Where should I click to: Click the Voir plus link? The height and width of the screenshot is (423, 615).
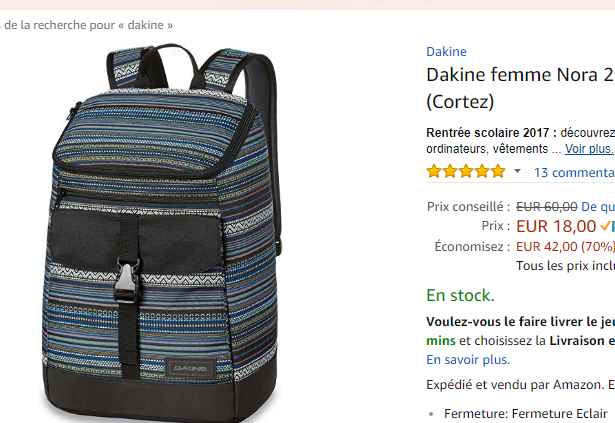[x=589, y=149]
